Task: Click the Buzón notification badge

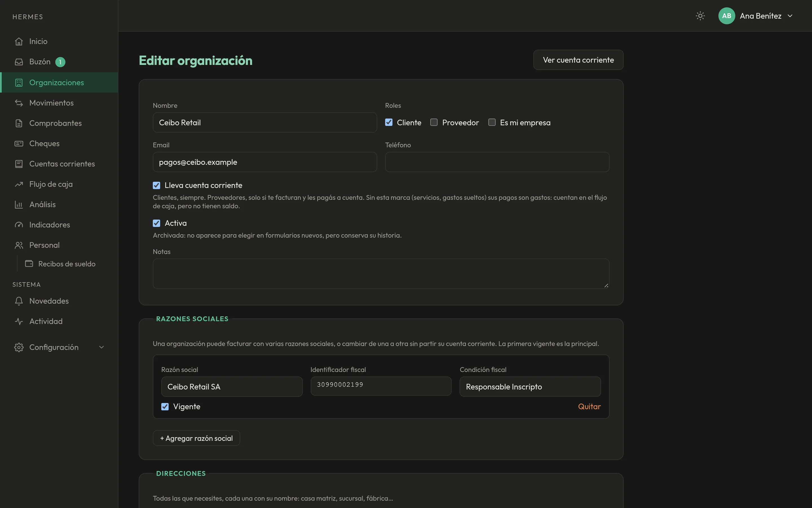Action: click(x=60, y=62)
